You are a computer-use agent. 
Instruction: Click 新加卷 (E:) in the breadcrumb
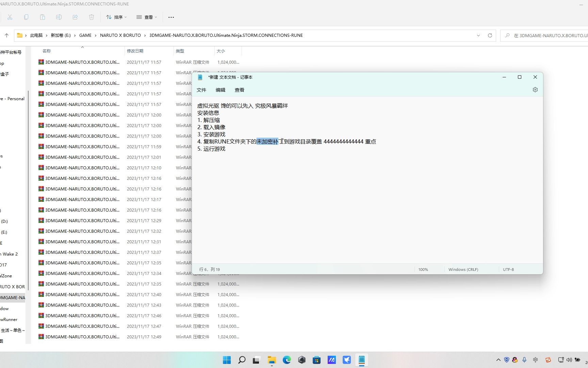61,35
